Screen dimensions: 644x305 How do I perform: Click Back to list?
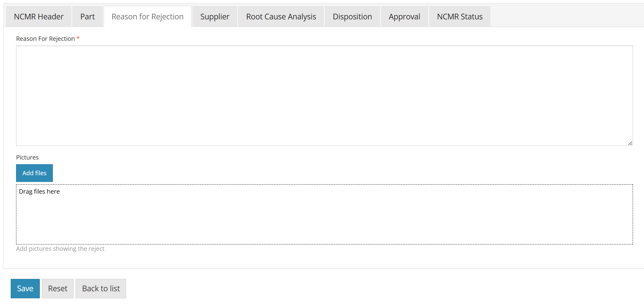(x=100, y=288)
